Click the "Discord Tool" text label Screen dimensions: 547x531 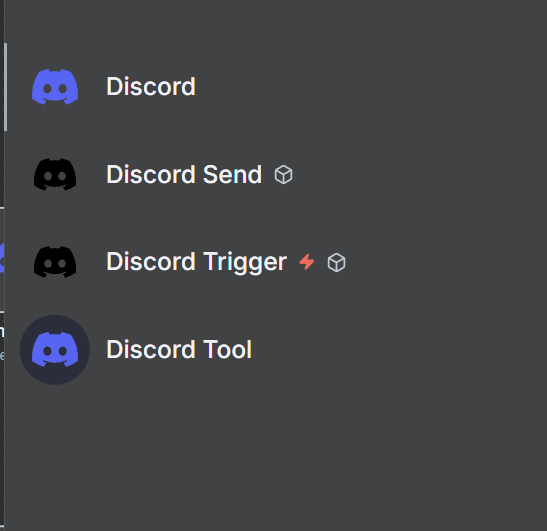point(179,350)
